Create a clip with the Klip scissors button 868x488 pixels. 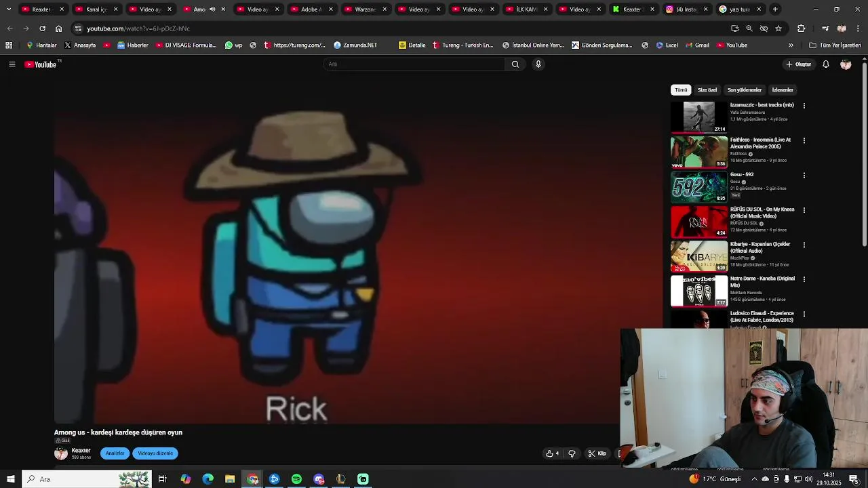[597, 453]
